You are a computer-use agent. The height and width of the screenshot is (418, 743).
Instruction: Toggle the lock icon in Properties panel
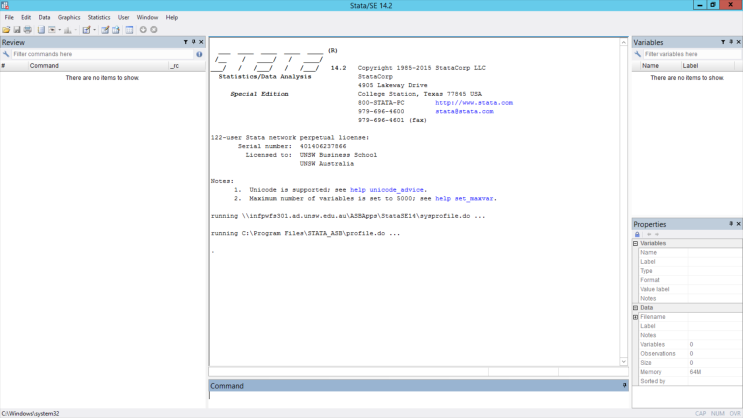point(638,234)
